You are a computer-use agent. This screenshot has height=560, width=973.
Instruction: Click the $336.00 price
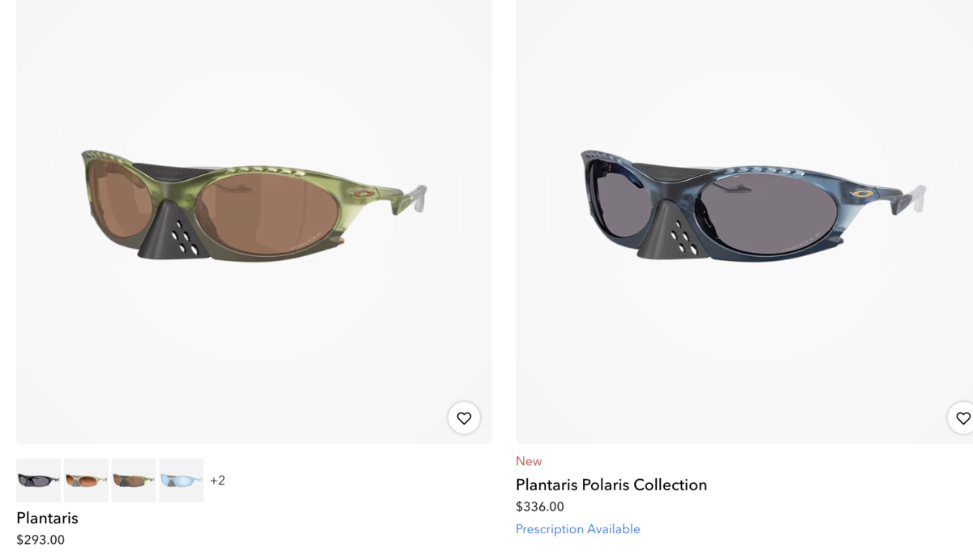540,507
